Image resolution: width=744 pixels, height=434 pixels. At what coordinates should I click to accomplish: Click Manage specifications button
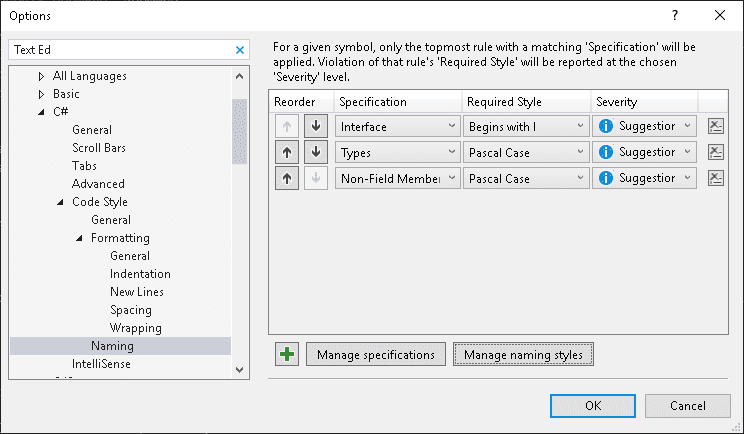376,354
